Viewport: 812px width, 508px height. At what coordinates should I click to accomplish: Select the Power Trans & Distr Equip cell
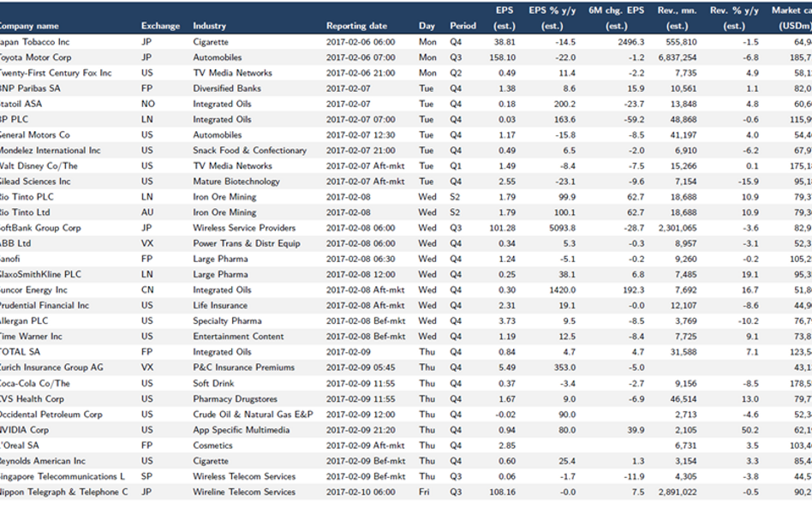(246, 243)
